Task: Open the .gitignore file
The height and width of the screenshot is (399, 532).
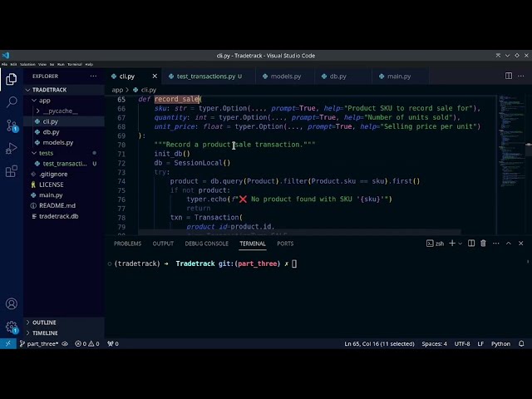Action: click(x=64, y=174)
